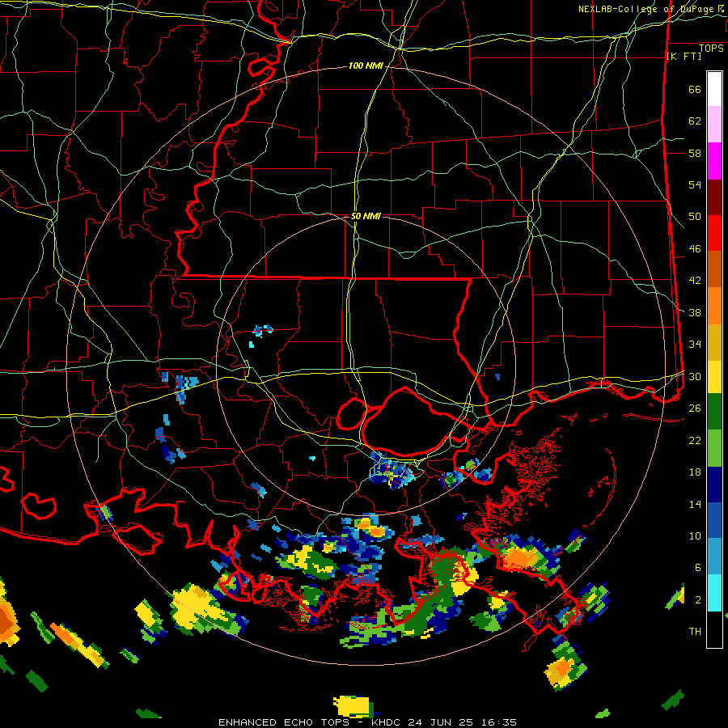
Task: Click the legend value "54"
Action: pyautogui.click(x=695, y=185)
